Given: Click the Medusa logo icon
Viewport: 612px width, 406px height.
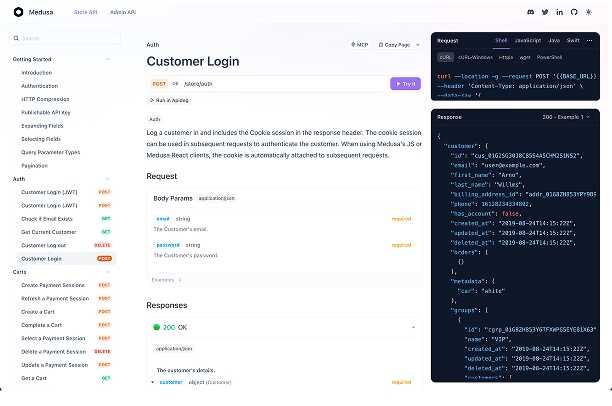Looking at the screenshot, I should (x=17, y=12).
